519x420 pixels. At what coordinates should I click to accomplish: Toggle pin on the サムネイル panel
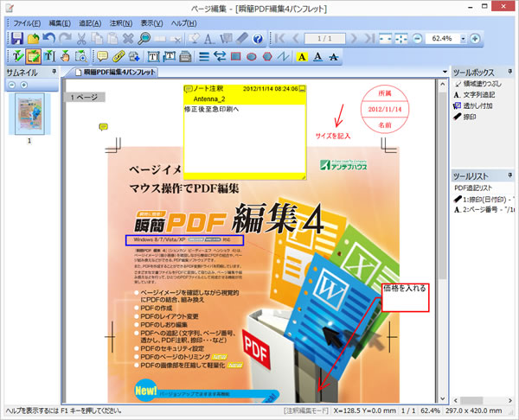point(54,72)
